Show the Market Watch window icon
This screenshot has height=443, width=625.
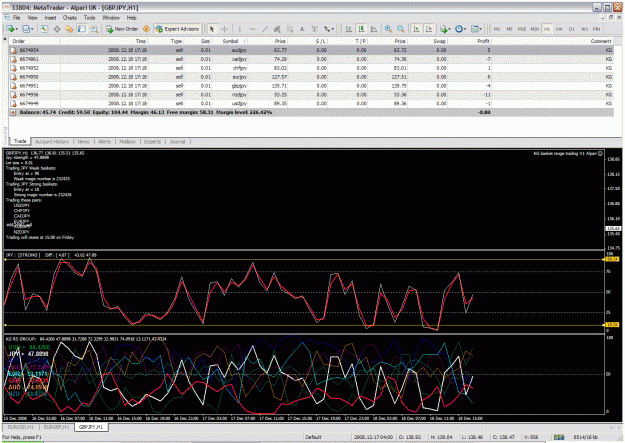tap(44, 29)
